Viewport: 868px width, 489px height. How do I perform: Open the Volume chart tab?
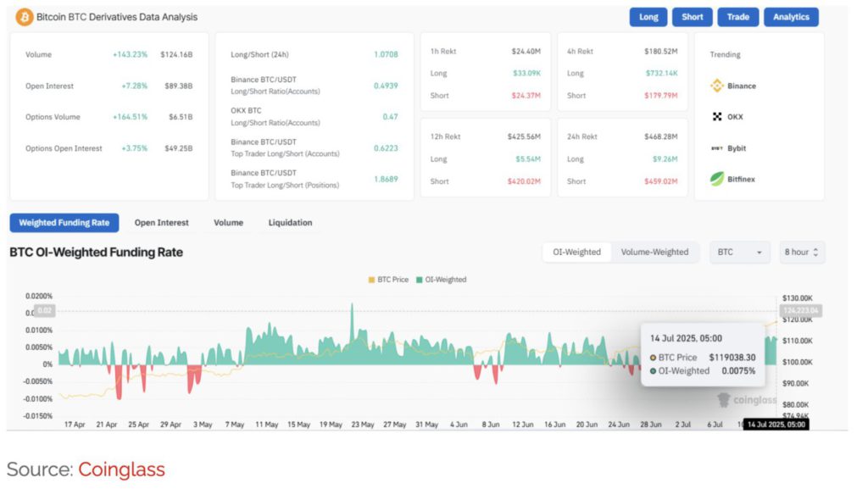229,222
